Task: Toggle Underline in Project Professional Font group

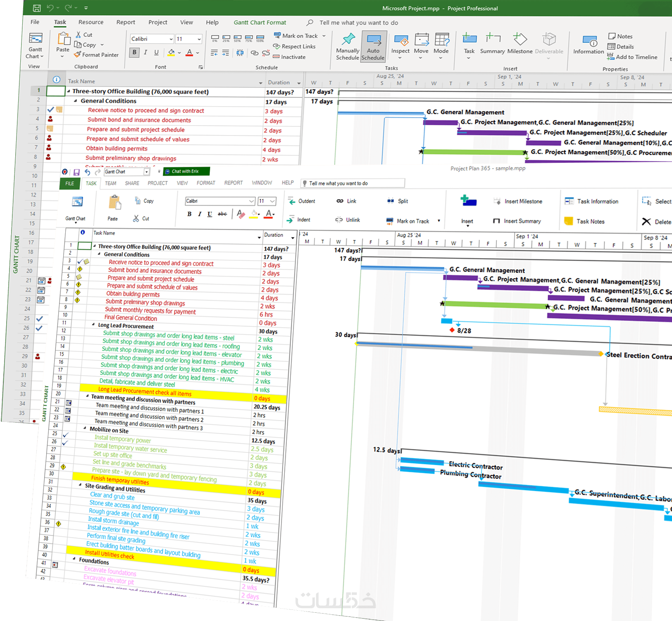Action: pos(156,52)
